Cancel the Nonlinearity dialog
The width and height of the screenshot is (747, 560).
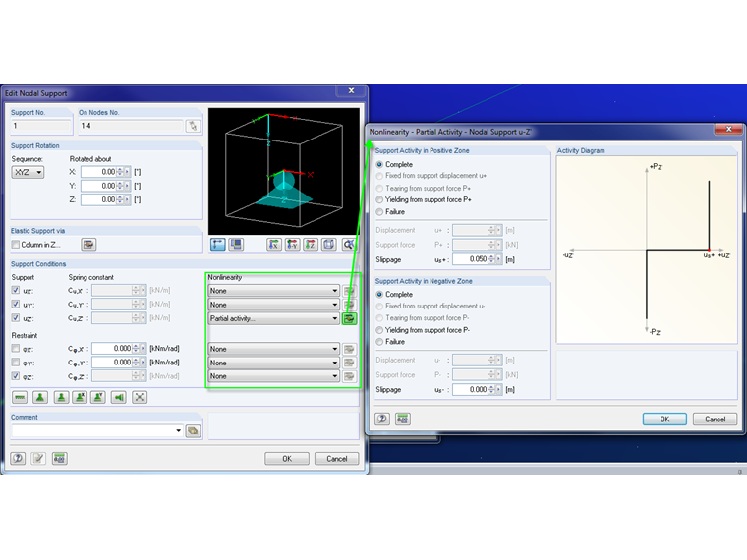tap(716, 420)
